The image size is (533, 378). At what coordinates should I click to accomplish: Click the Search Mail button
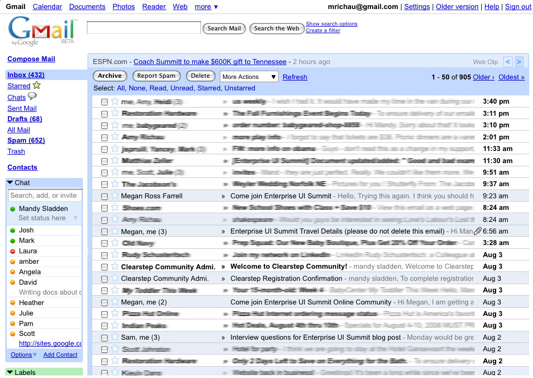tap(224, 29)
